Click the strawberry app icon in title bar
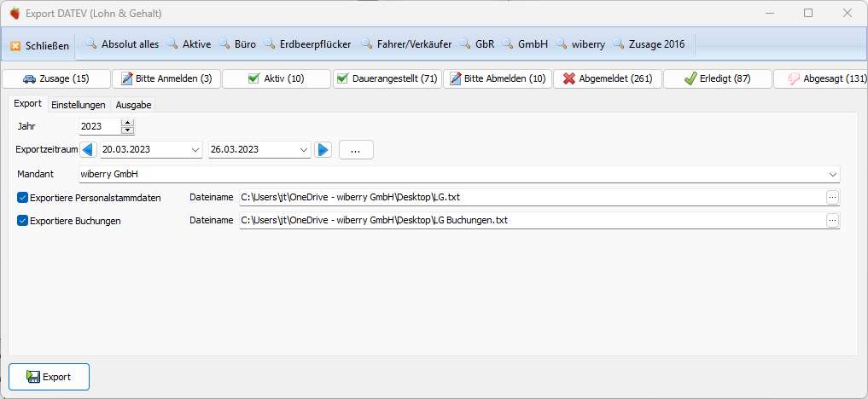Screen dimensions: 868x399 pos(15,14)
